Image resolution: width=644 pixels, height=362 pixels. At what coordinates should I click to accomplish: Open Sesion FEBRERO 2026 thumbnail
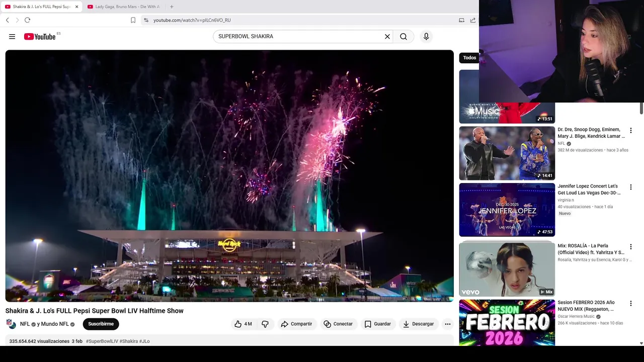(x=507, y=323)
